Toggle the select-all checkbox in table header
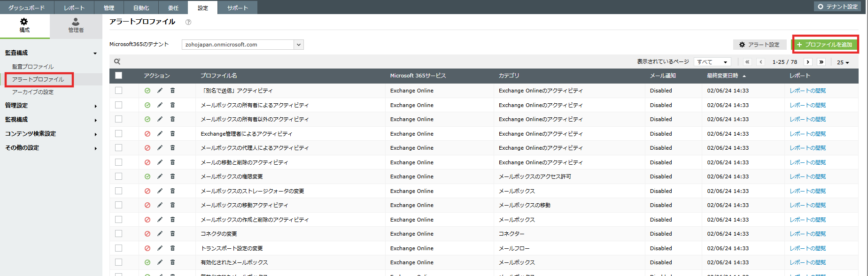Screen dimensions: 868x276 (x=119, y=76)
